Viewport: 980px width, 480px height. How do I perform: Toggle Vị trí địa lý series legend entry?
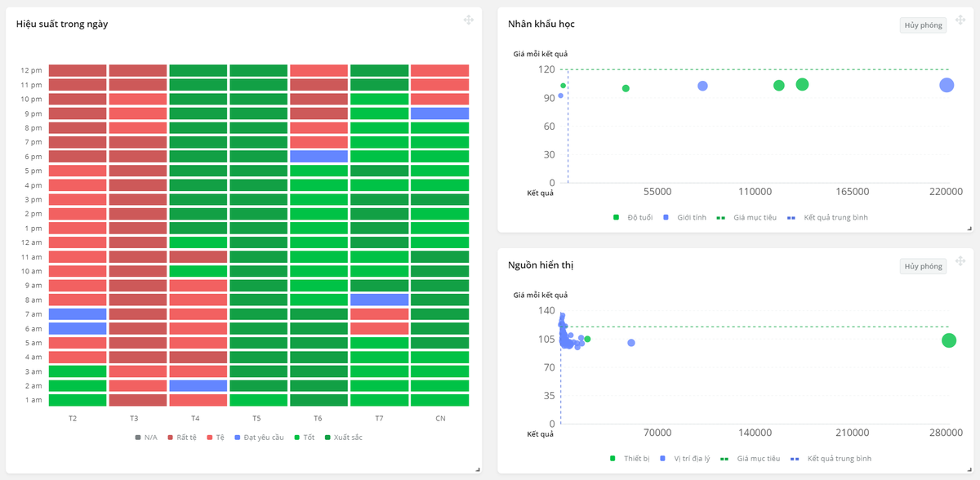click(x=684, y=459)
